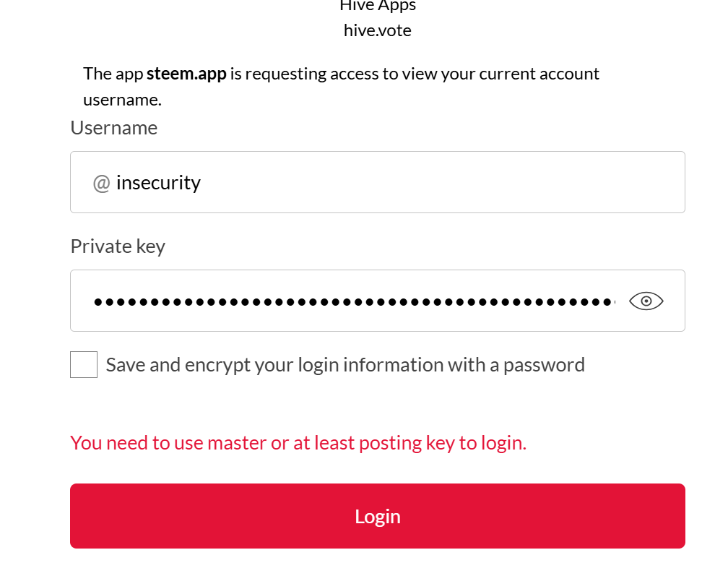Click the word 'password' in checkbox label

[x=544, y=366]
